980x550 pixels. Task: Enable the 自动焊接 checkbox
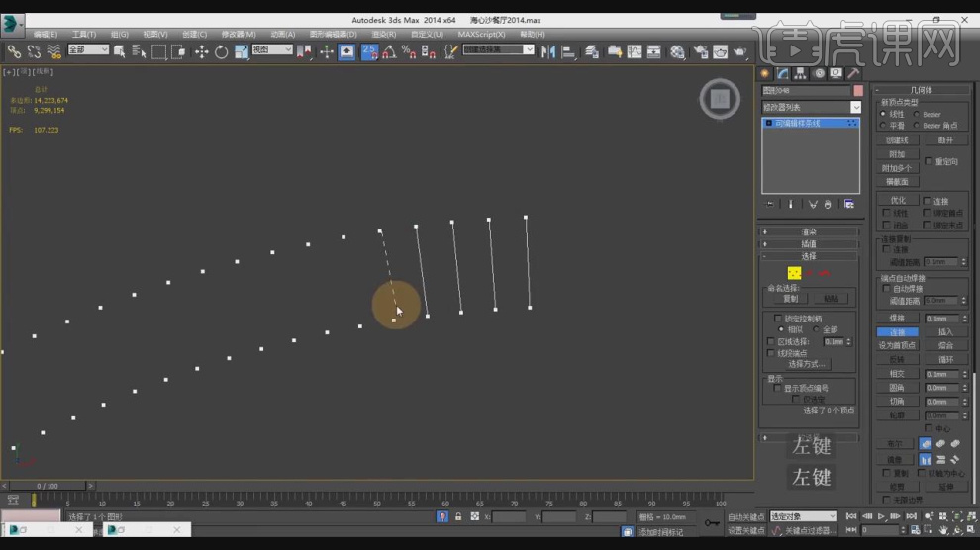(x=887, y=289)
